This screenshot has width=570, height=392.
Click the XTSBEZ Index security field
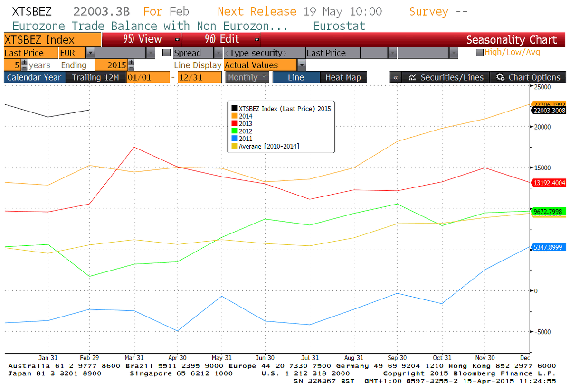pyautogui.click(x=52, y=40)
